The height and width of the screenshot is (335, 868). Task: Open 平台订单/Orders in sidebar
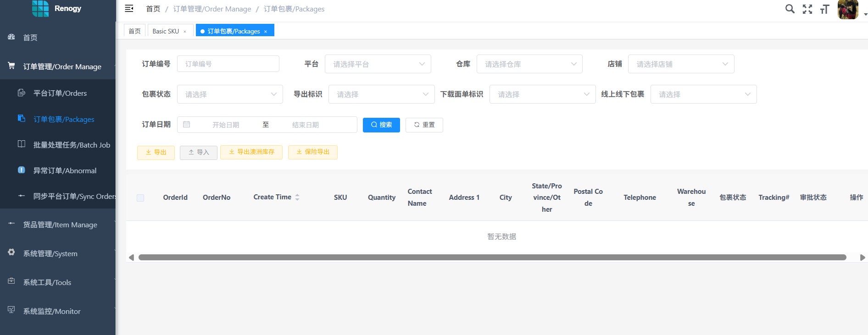tap(60, 93)
